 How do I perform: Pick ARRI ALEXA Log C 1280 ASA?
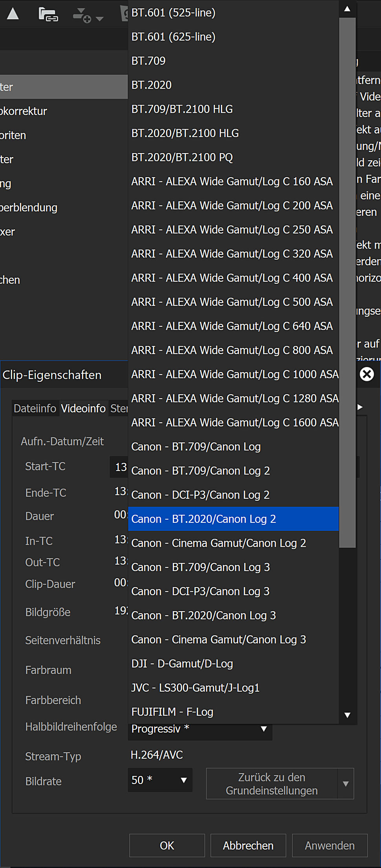coord(233,399)
